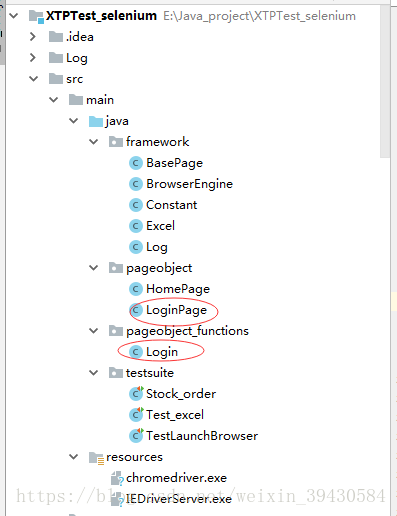Click the Login class icon

coord(136,352)
